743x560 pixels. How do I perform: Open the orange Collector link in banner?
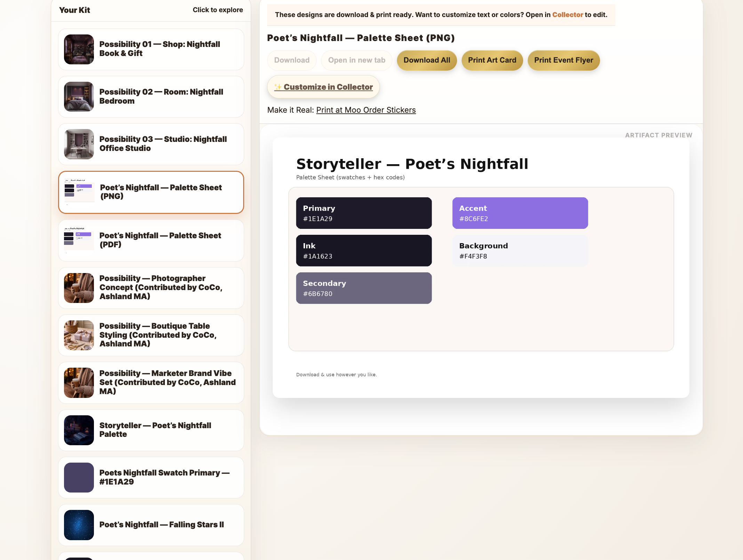(567, 15)
